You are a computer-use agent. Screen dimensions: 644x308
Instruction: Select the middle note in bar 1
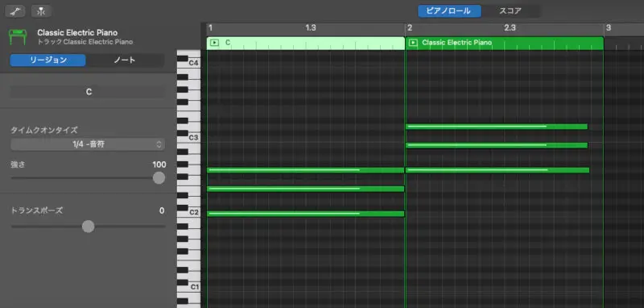pyautogui.click(x=306, y=189)
